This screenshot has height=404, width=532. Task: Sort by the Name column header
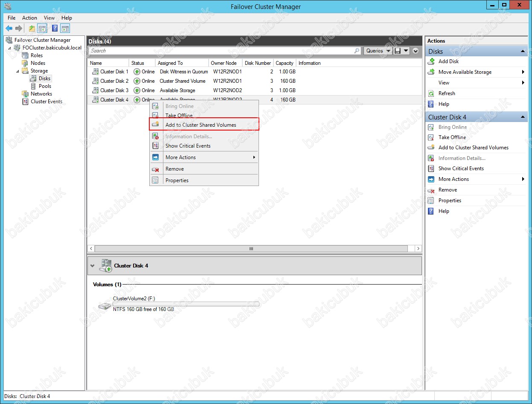click(108, 63)
